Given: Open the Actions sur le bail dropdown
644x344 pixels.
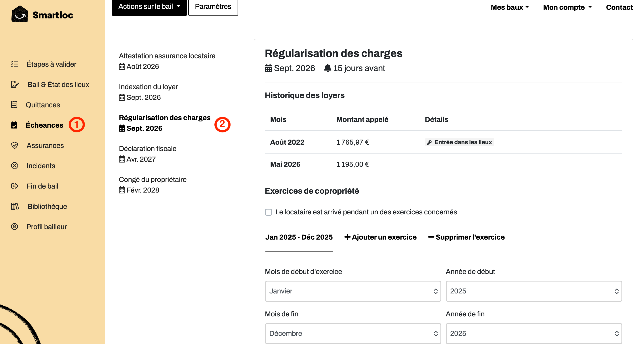Looking at the screenshot, I should click(x=149, y=7).
